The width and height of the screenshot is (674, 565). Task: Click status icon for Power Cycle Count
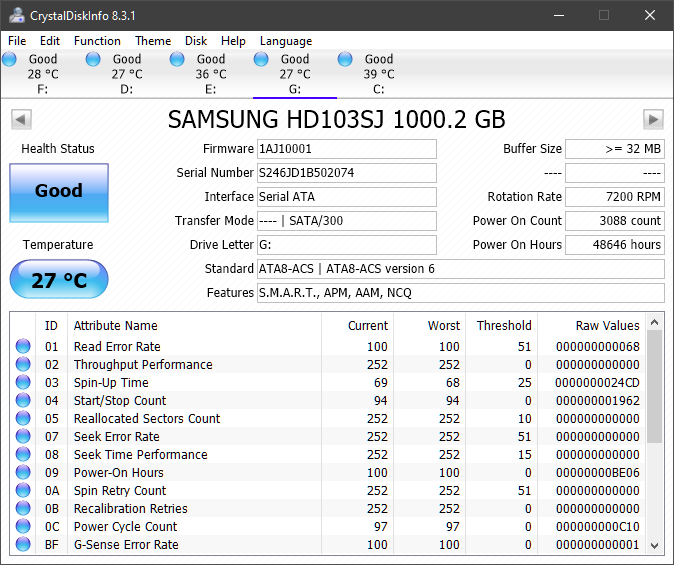coord(23,526)
